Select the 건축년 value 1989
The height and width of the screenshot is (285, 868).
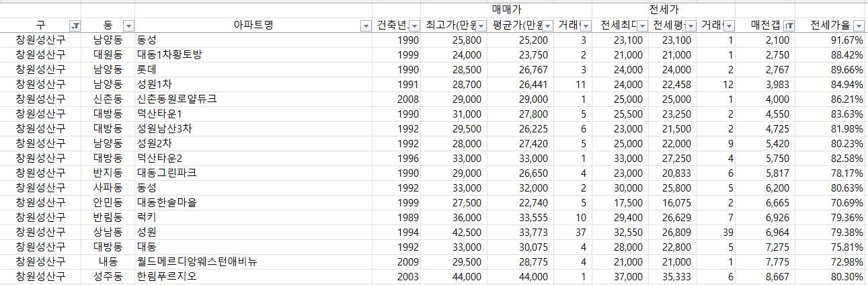(397, 217)
